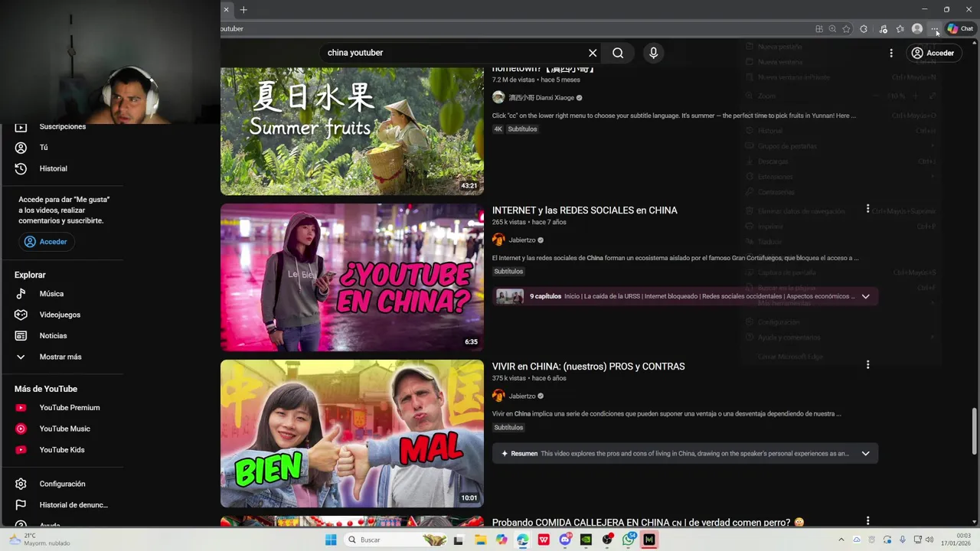Click the '9 capítulos' label

[545, 296]
